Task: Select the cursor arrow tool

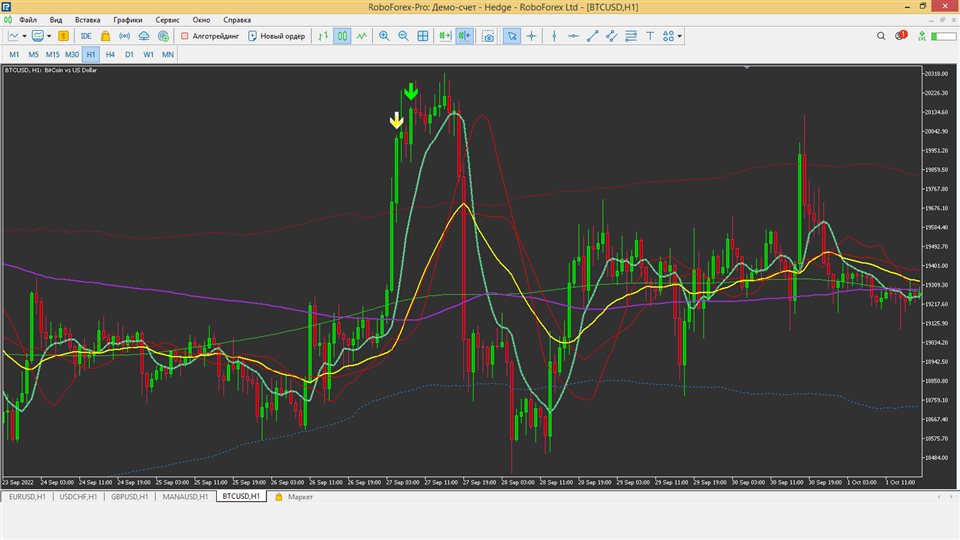Action: click(x=512, y=36)
